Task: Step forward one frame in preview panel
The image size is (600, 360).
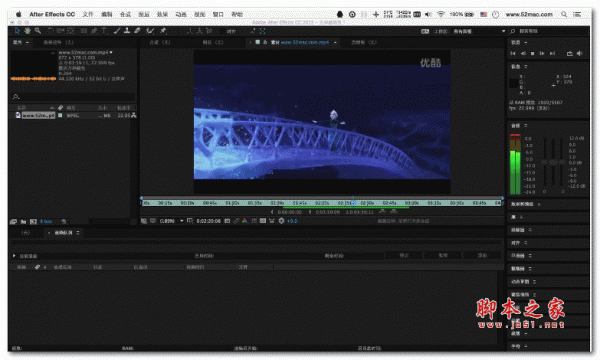Action: pos(542,54)
